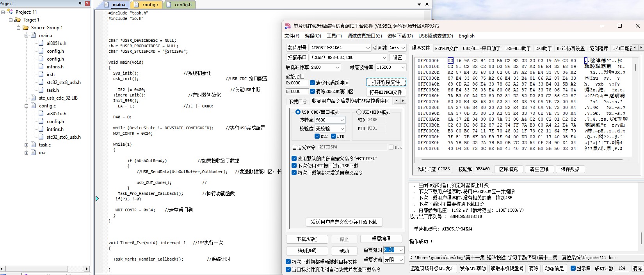
Task: Click the file icon beside io.c
Action: click(x=34, y=152)
